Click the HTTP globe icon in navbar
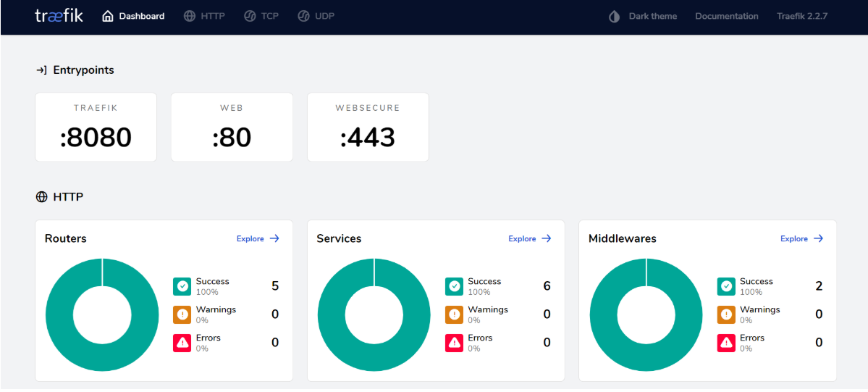The image size is (868, 392). point(190,16)
